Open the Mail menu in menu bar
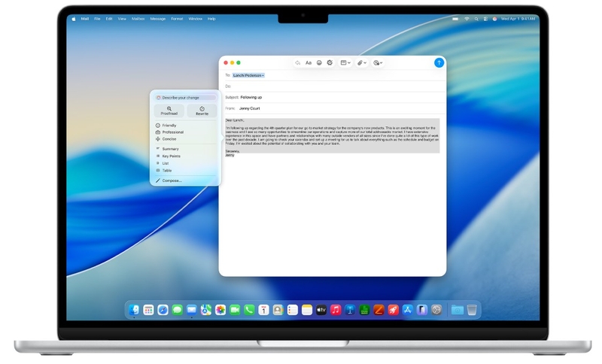The width and height of the screenshot is (602, 364). click(x=85, y=18)
